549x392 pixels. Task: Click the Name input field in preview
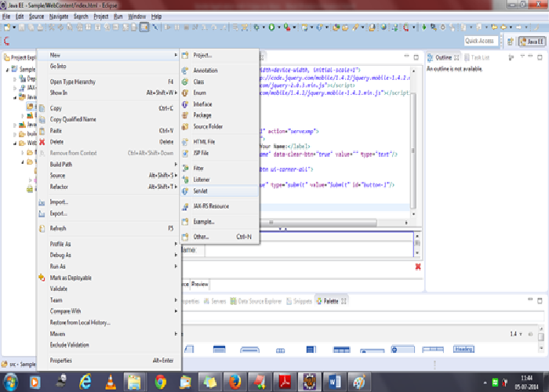pyautogui.click(x=309, y=250)
